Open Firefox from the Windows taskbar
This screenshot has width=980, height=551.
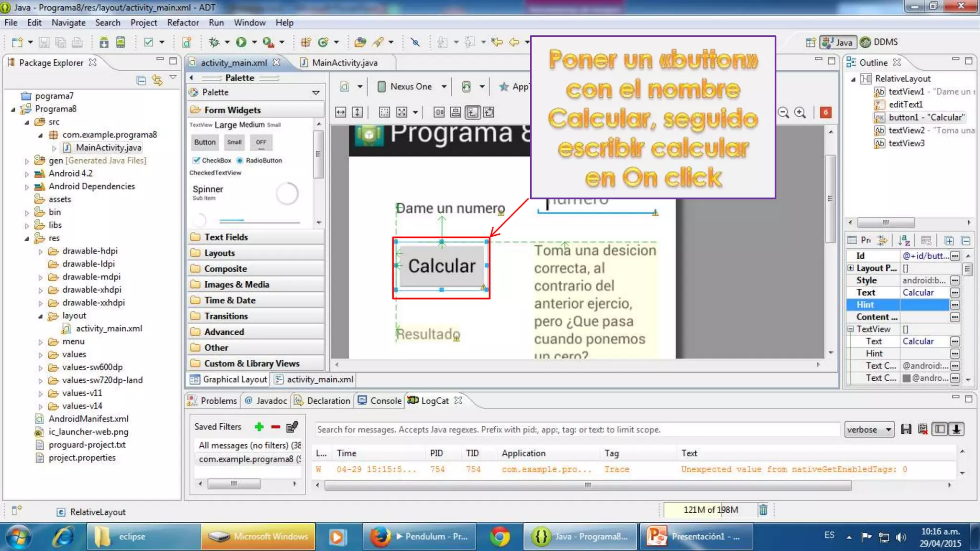tap(380, 537)
